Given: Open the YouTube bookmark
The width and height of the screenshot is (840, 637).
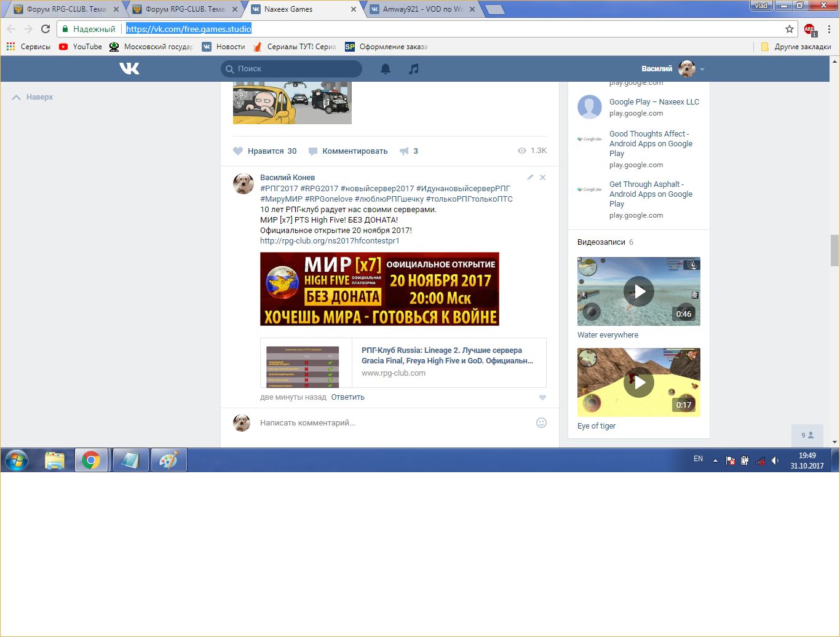Looking at the screenshot, I should [81, 47].
